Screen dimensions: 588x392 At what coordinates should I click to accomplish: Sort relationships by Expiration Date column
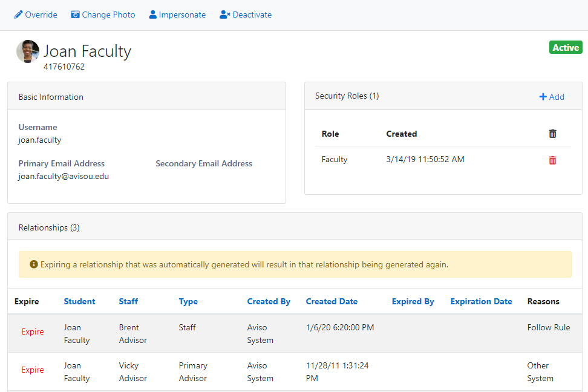(x=481, y=302)
